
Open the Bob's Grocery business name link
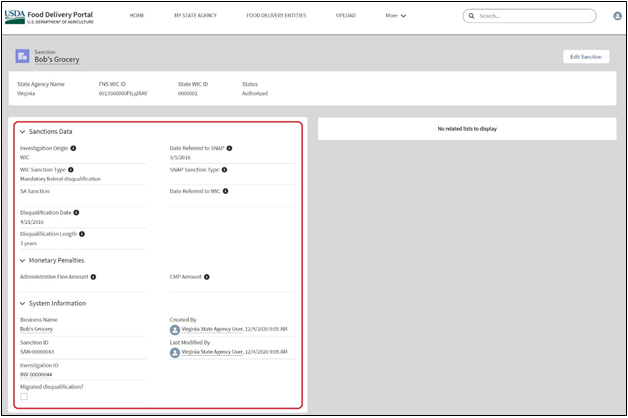pos(36,329)
